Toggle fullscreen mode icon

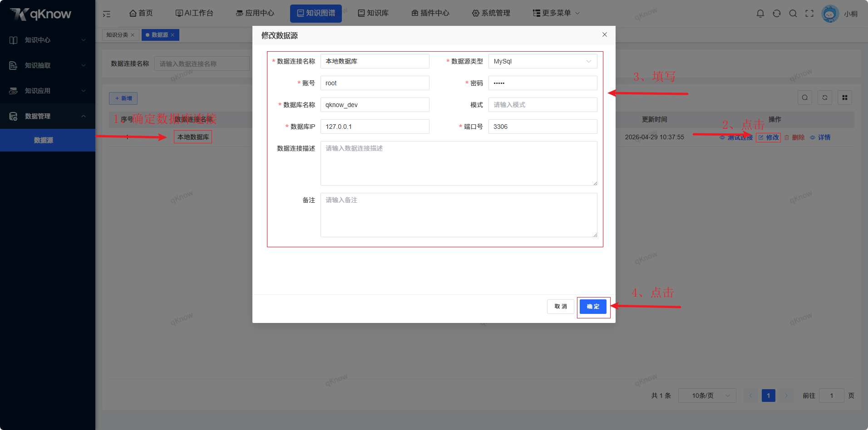809,14
